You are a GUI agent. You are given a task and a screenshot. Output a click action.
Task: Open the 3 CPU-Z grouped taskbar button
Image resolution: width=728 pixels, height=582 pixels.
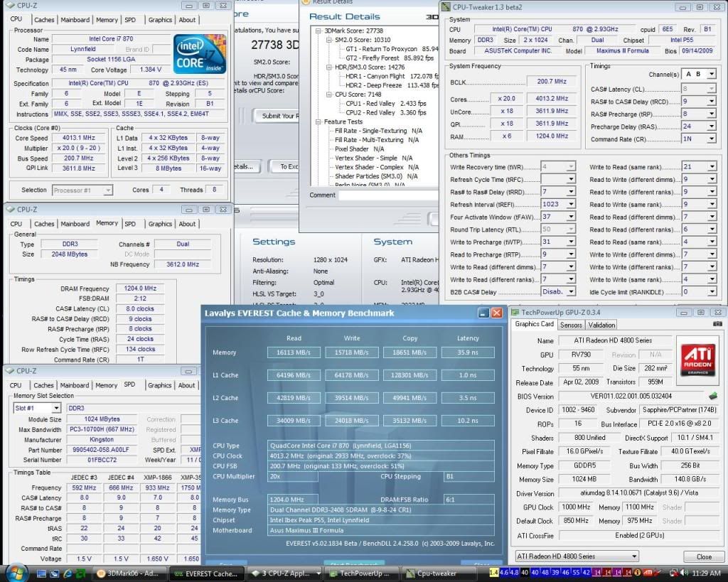coord(284,573)
